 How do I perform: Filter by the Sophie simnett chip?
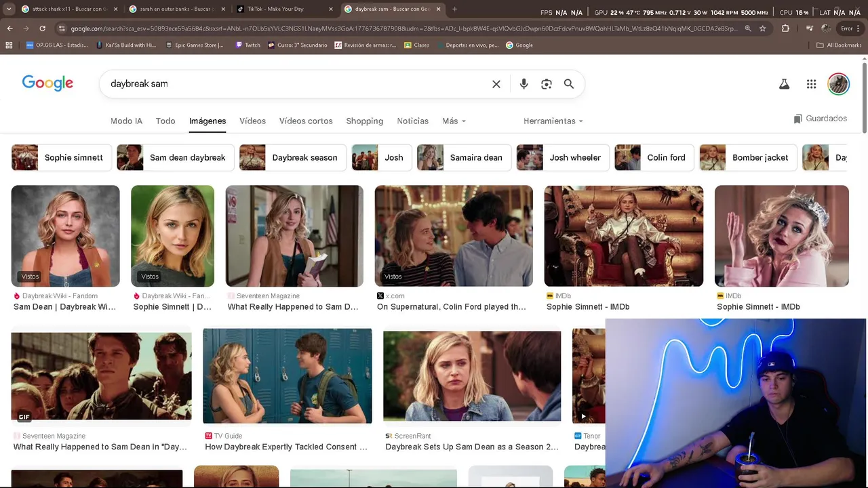(60, 157)
